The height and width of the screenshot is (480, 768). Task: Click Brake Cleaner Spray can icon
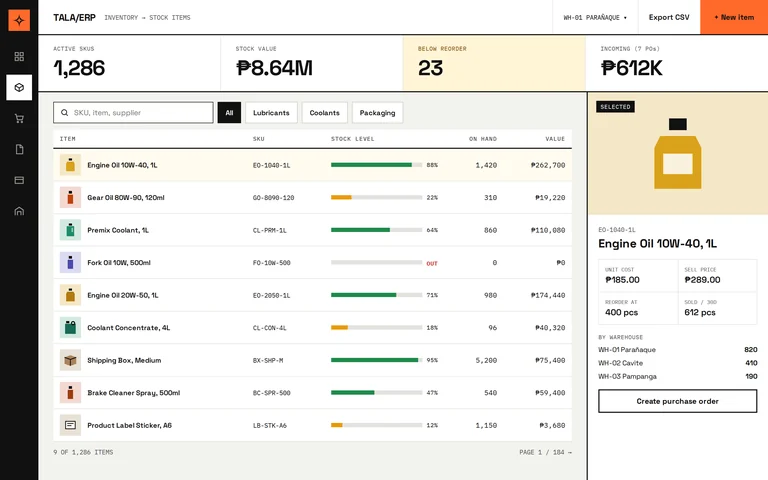click(x=70, y=392)
